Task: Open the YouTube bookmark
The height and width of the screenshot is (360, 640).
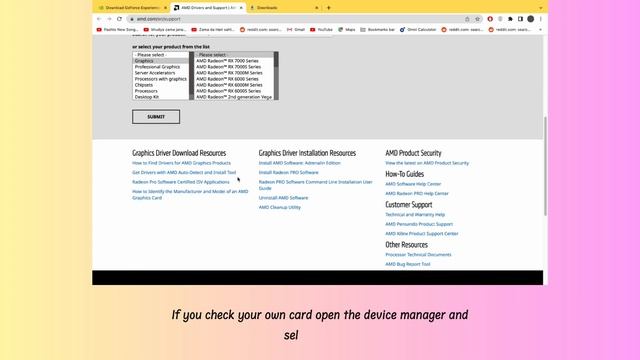Action: point(321,29)
